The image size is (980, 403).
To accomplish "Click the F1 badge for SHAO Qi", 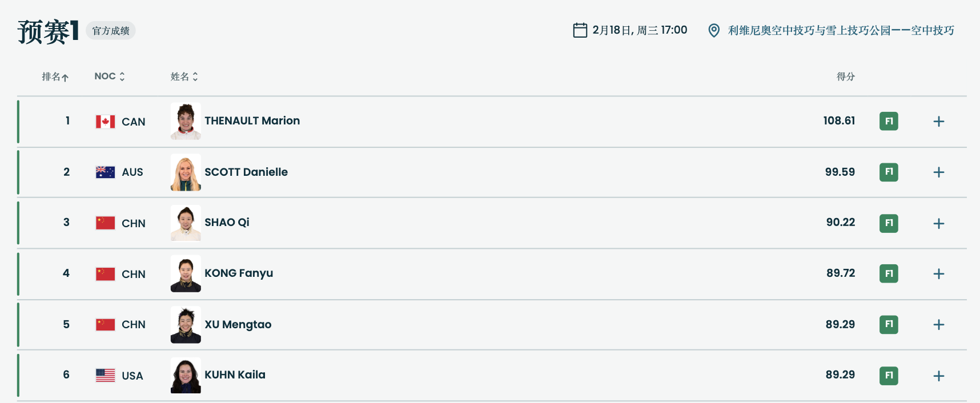I will [889, 223].
